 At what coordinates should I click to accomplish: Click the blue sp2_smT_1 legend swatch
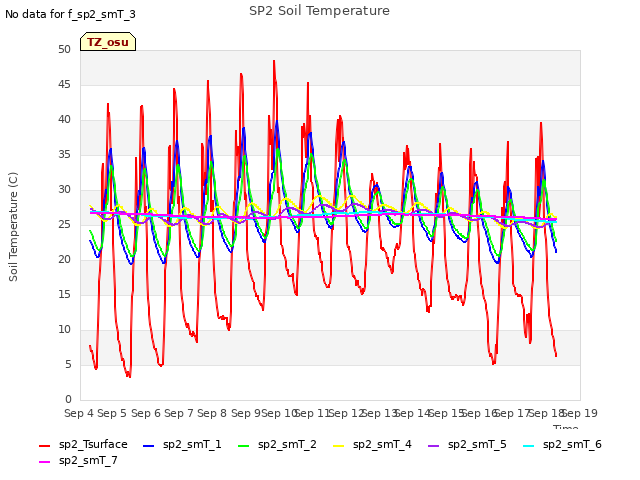tap(149, 446)
